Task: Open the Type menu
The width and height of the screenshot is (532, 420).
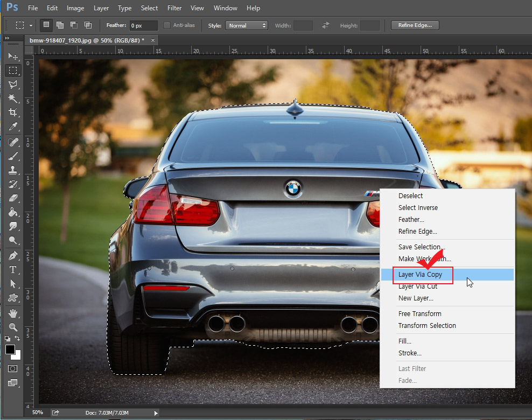Action: [124, 8]
